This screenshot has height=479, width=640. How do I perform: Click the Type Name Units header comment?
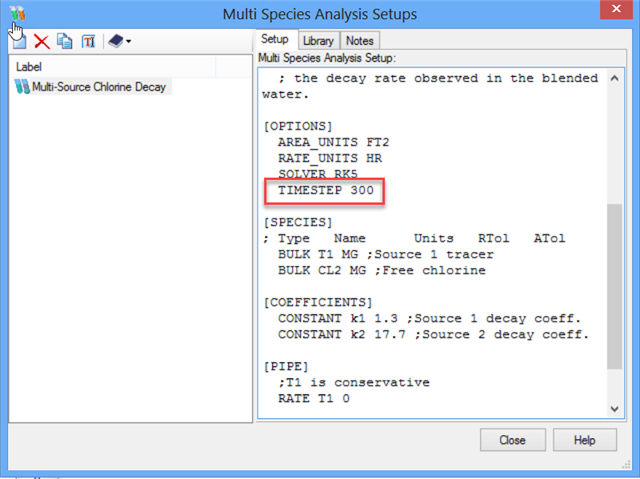[414, 239]
